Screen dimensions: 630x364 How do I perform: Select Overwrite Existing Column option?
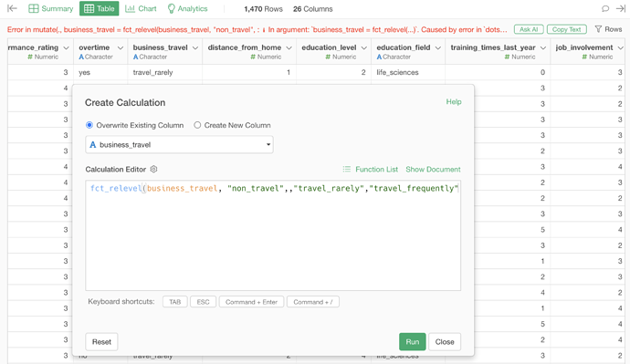pos(89,125)
